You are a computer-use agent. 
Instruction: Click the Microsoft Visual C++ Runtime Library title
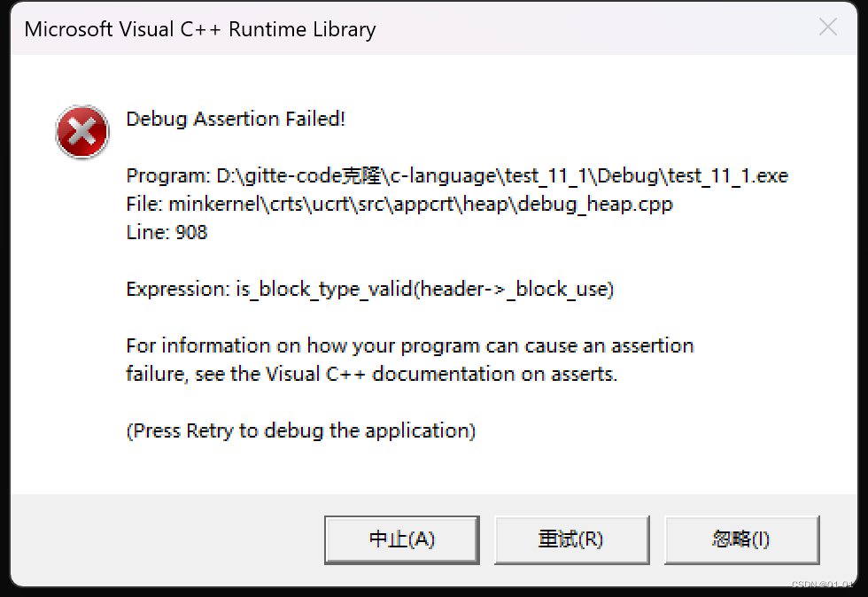point(200,29)
